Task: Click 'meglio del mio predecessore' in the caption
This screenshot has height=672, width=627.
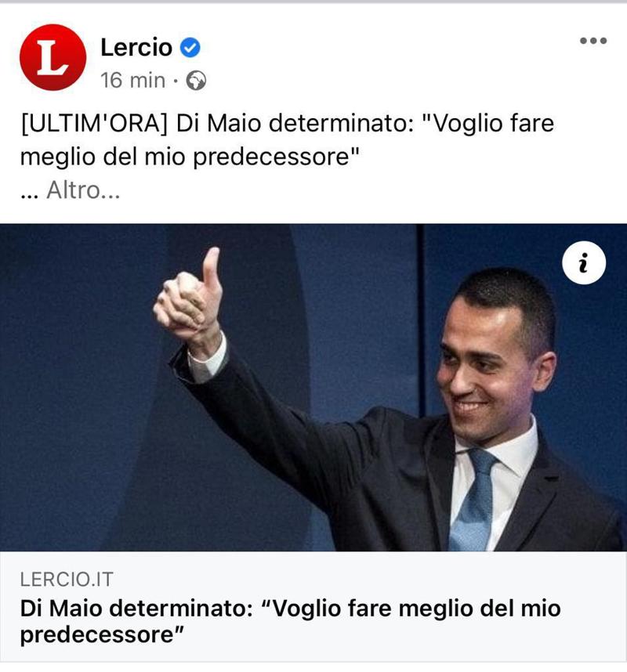Action: coord(189,157)
